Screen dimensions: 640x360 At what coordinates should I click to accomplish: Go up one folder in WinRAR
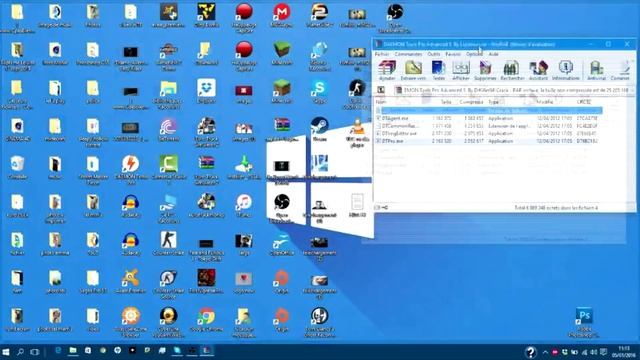[x=381, y=90]
